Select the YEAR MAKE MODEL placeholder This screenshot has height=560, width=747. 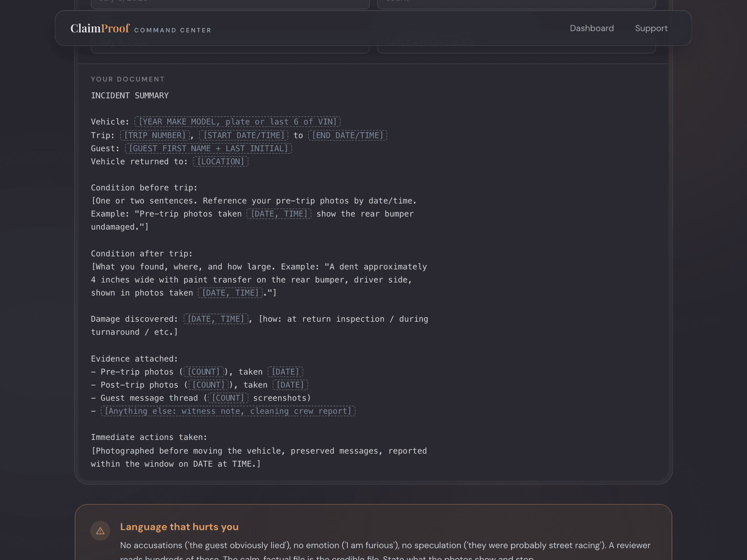click(238, 122)
